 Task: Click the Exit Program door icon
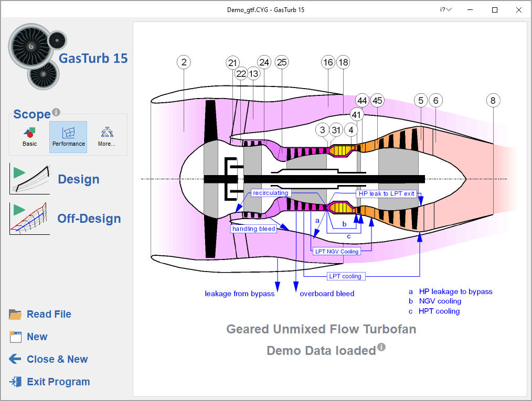pos(15,382)
